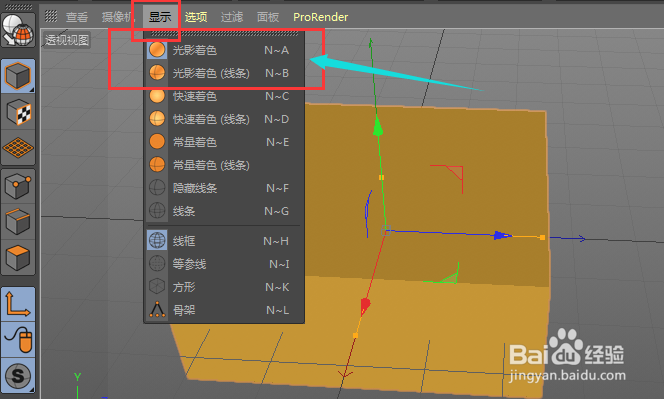
Task: Toggle the Enable Axis tool
Action: 18,304
